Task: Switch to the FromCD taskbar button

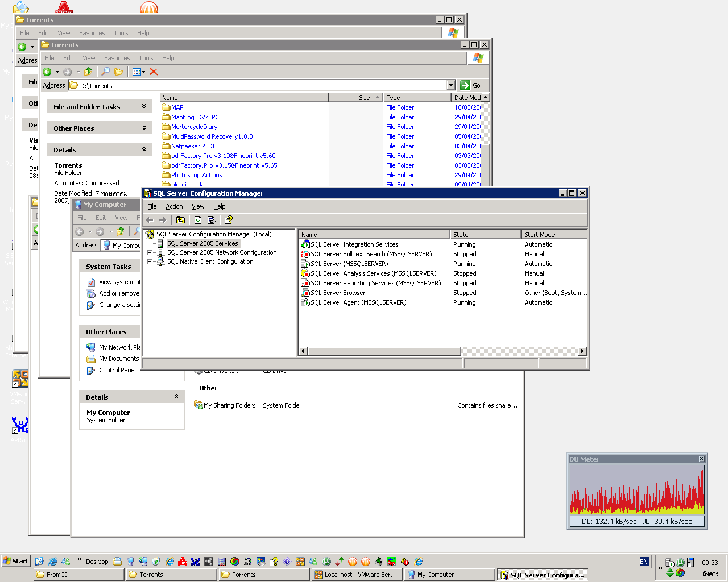Action: (x=79, y=575)
